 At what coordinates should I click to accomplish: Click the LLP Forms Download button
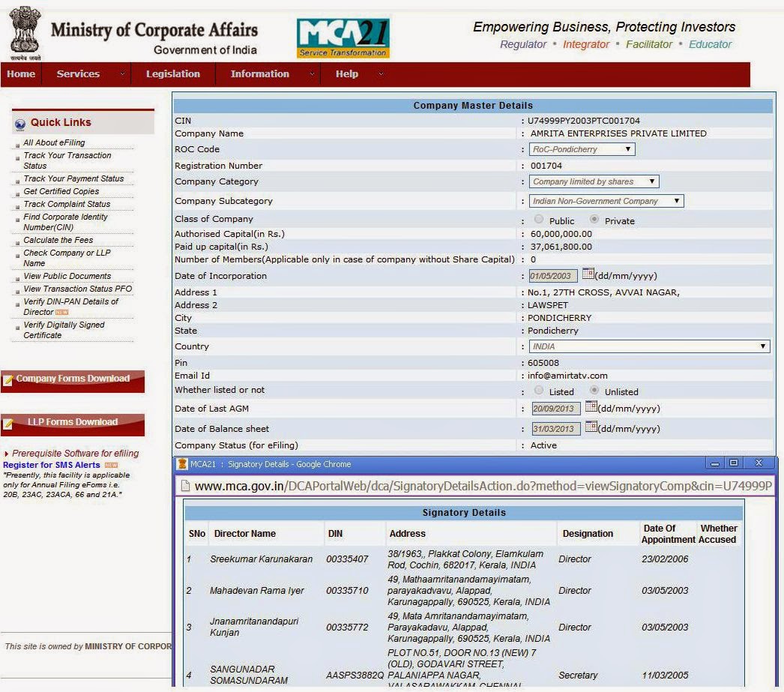(73, 425)
